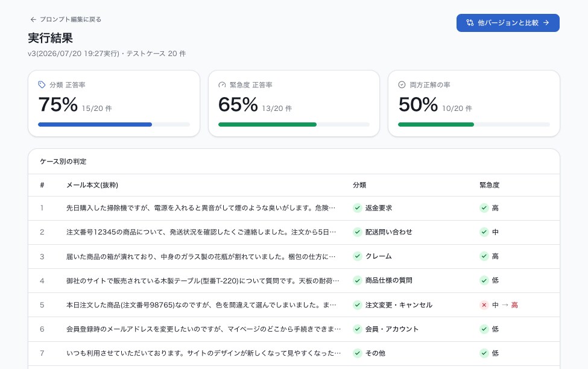The image size is (588, 369).
Task: Select the email text starting 先日購入した掃除機
Action: [x=201, y=208]
